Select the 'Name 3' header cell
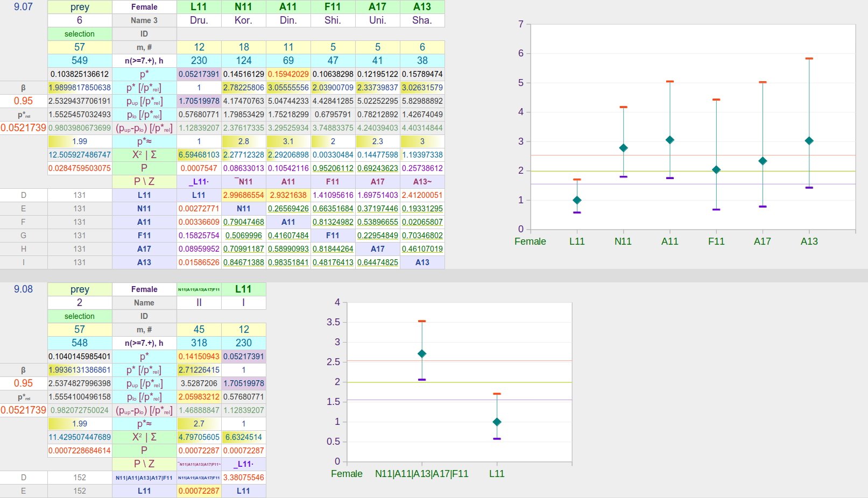 point(144,20)
